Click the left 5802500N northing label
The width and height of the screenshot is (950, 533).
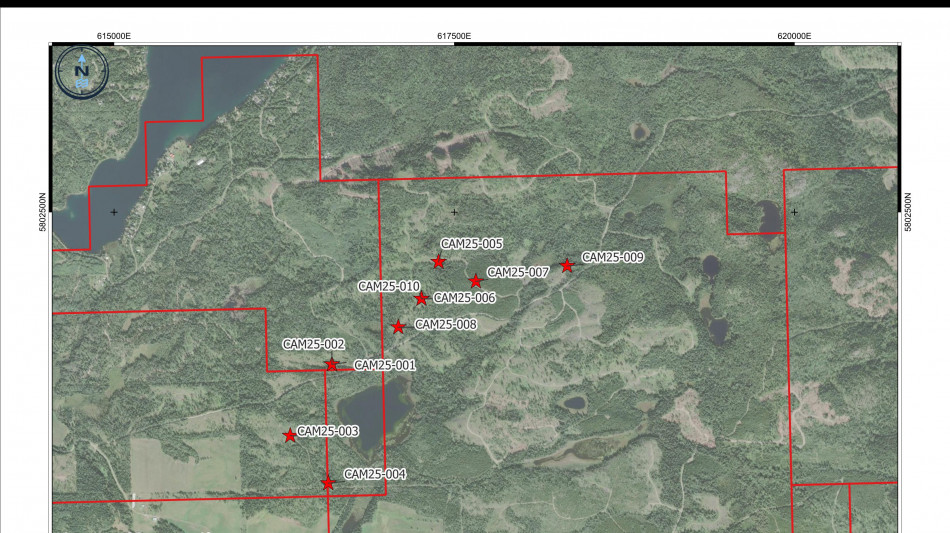coord(42,212)
